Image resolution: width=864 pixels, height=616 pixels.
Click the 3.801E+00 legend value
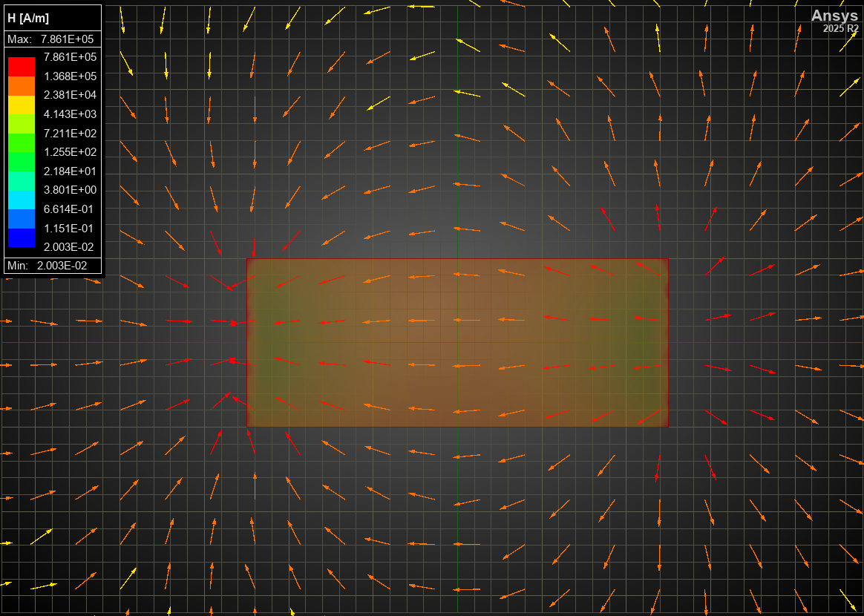[x=70, y=190]
